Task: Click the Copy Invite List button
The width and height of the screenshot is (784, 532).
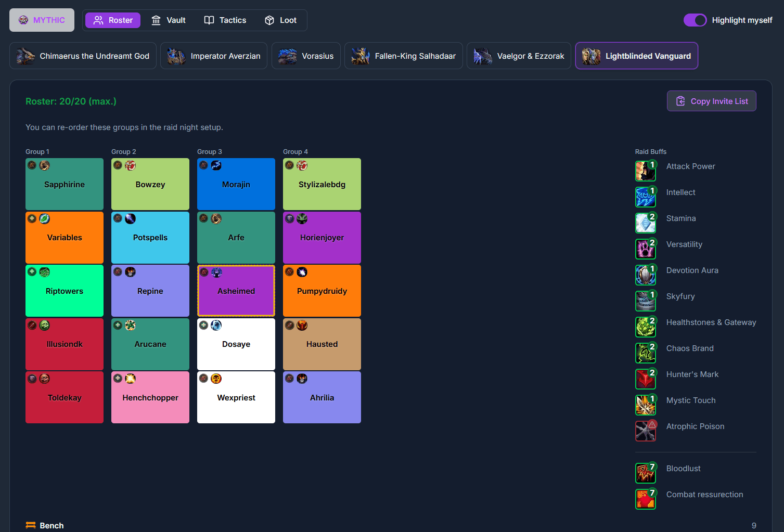Action: point(712,101)
